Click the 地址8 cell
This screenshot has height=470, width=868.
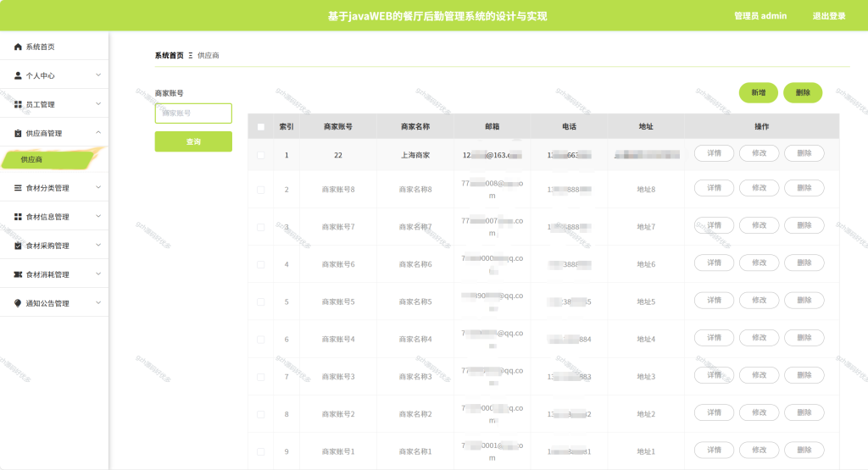(x=646, y=190)
